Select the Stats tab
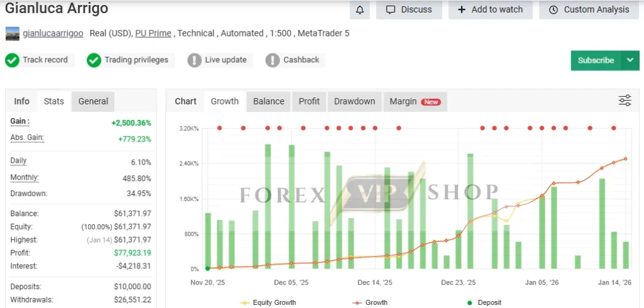 54,101
